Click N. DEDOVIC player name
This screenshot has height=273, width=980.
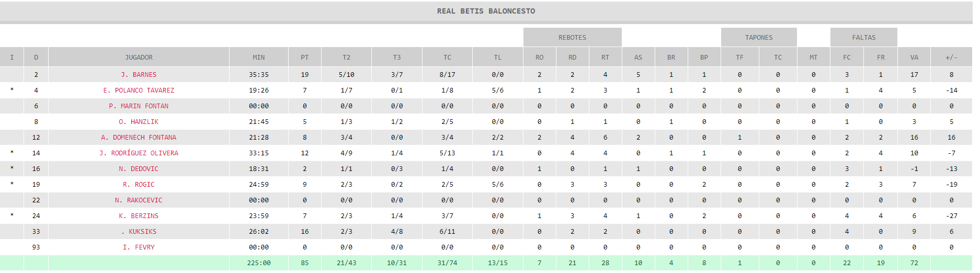[139, 169]
